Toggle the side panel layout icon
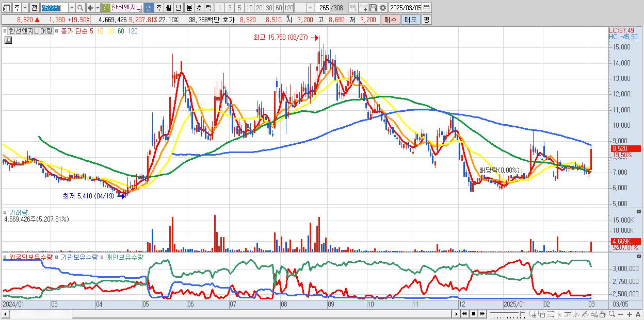Image resolution: width=644 pixels, height=320 pixels. point(7,8)
